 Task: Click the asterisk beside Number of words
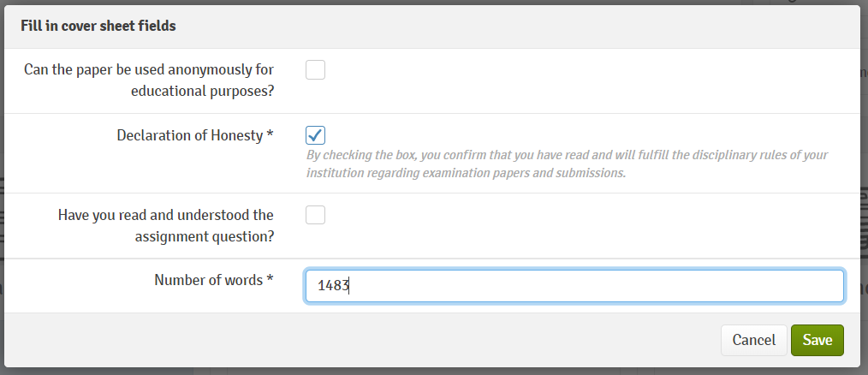point(271,280)
